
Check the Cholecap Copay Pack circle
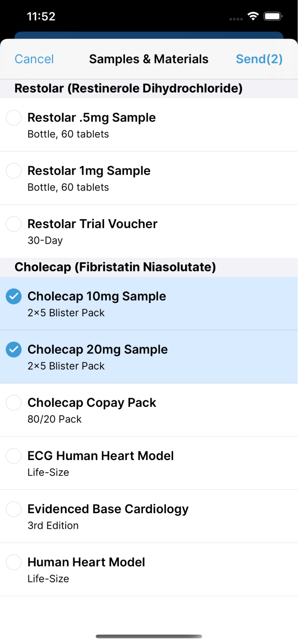coord(14,403)
